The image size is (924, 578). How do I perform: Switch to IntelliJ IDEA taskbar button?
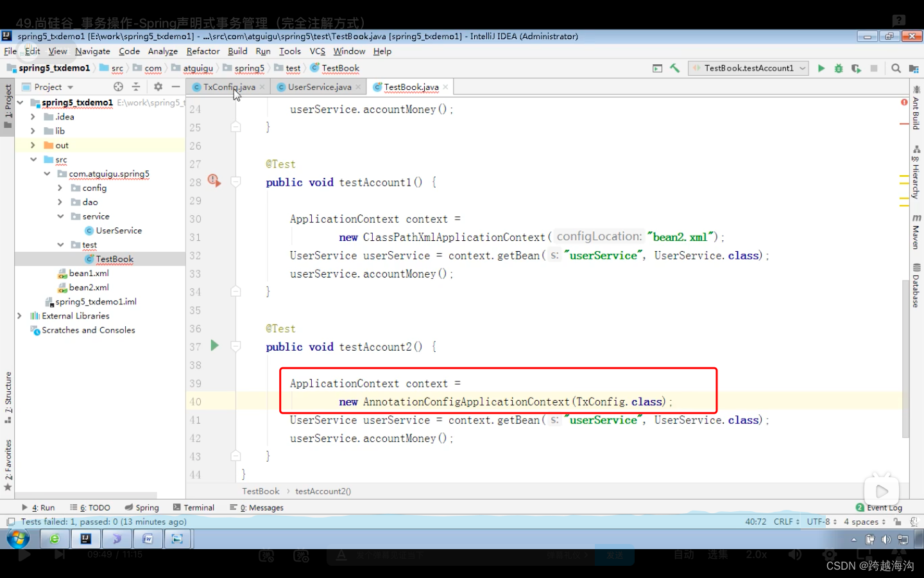(x=85, y=539)
